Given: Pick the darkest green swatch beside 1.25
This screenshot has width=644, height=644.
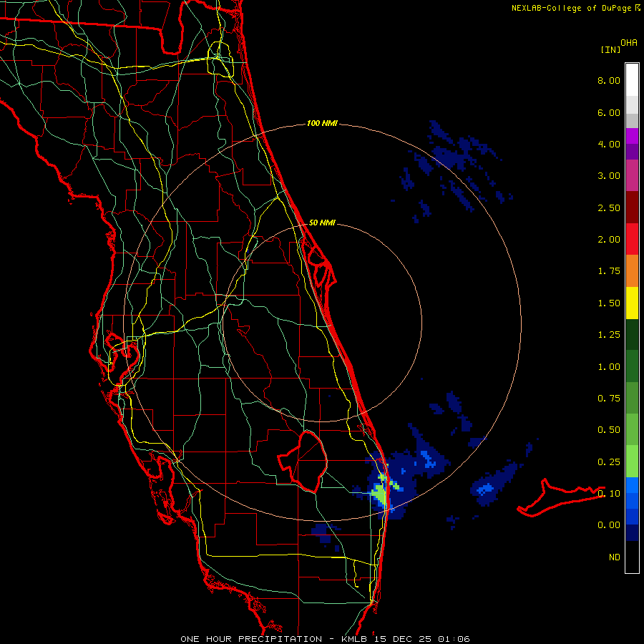Looking at the screenshot, I should 632,335.
